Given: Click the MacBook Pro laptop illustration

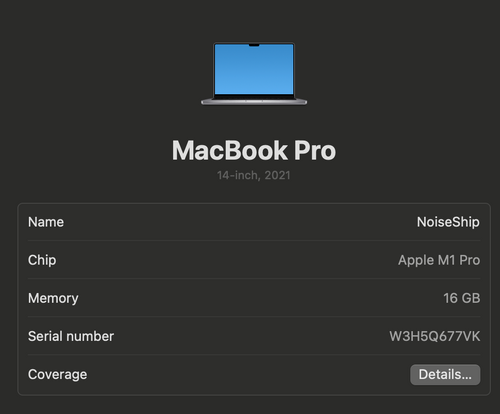Looking at the screenshot, I should [x=254, y=73].
